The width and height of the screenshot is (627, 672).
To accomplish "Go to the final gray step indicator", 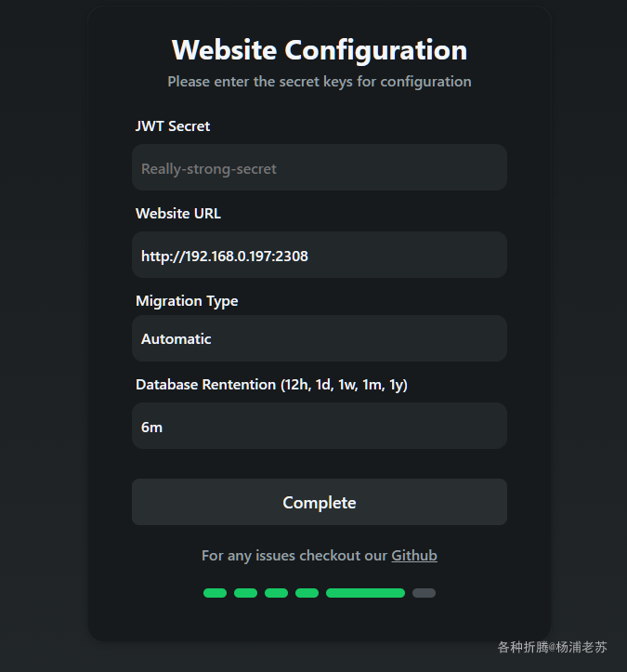I will [424, 593].
